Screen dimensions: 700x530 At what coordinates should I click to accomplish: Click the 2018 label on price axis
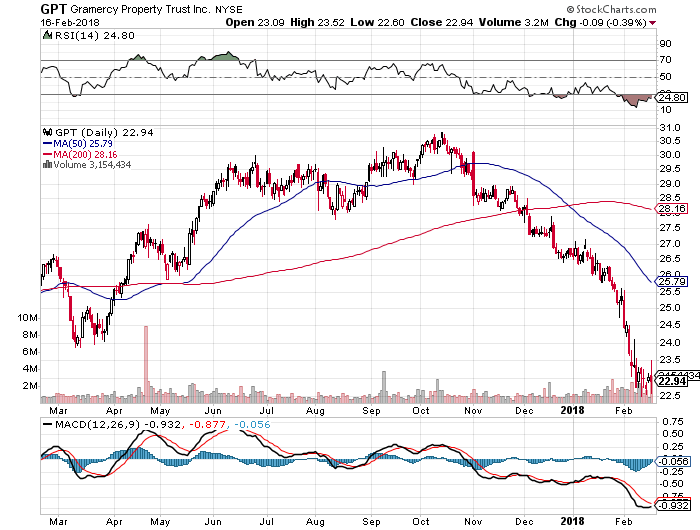click(x=572, y=411)
